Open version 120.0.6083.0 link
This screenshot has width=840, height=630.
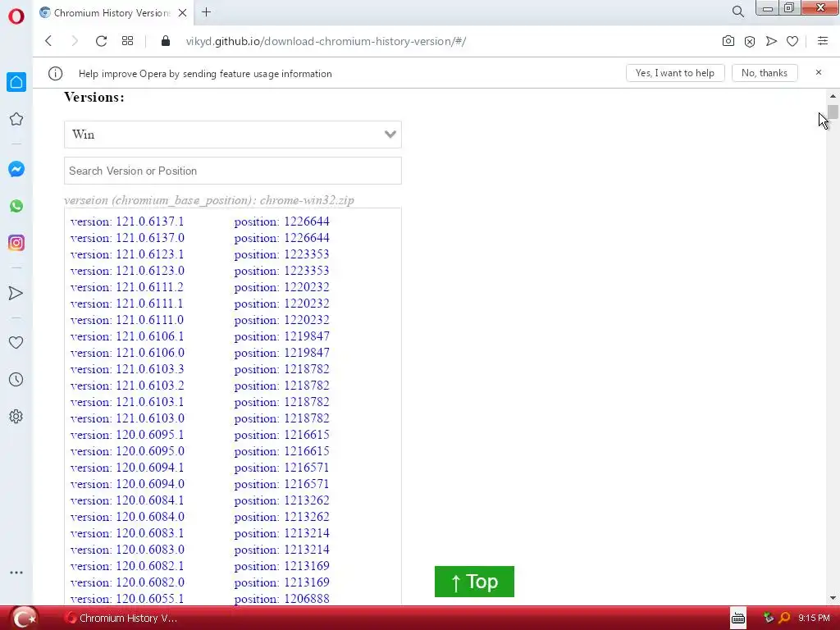pos(127,550)
